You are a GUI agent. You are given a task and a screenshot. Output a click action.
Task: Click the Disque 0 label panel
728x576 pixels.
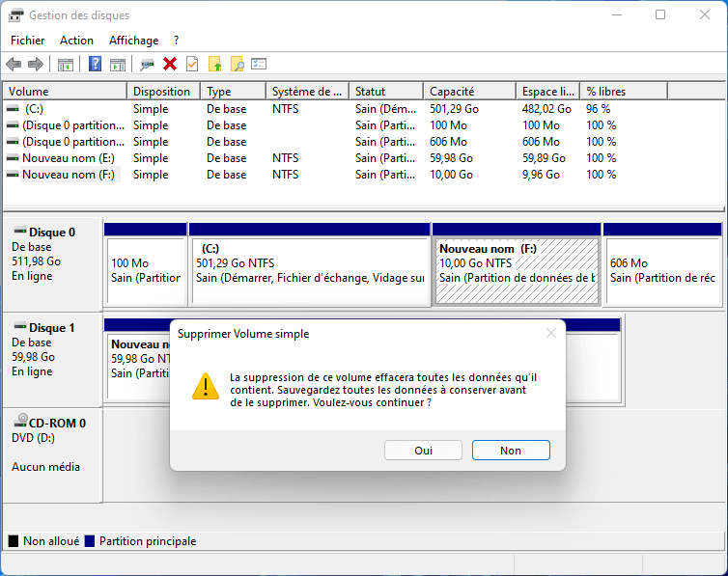(x=52, y=264)
